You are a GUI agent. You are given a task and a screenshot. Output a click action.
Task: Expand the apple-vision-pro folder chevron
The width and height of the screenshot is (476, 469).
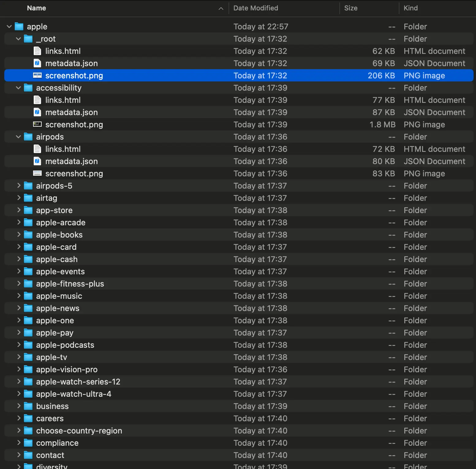19,369
